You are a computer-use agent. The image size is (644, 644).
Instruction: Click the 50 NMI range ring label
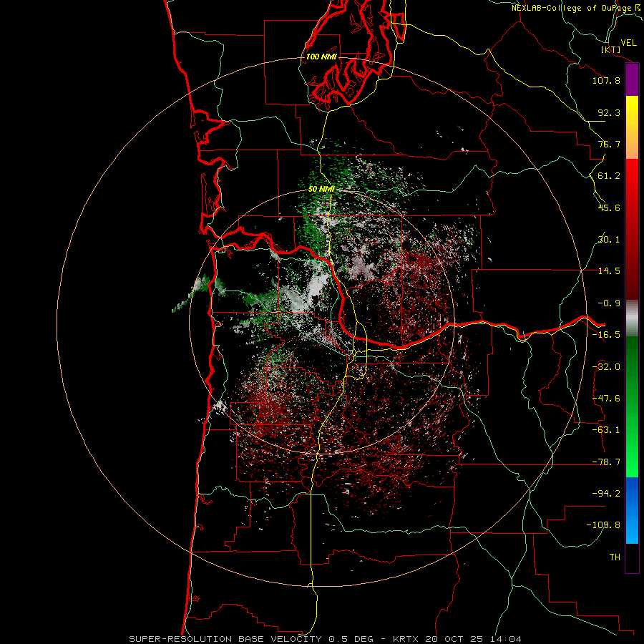(321, 189)
